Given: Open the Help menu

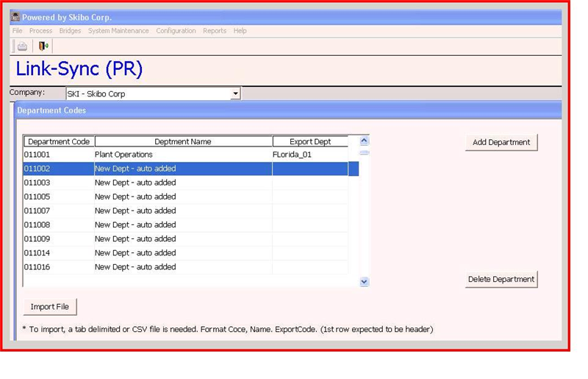Looking at the screenshot, I should pos(240,31).
